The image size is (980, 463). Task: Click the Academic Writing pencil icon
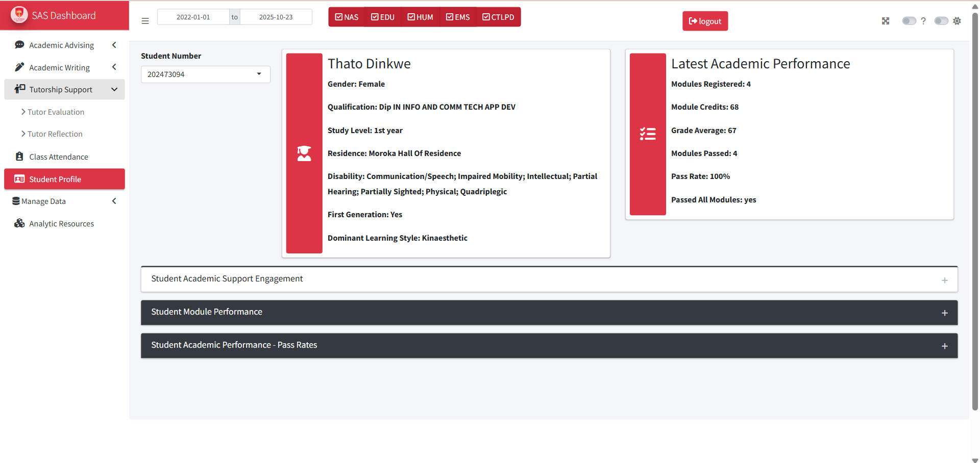pyautogui.click(x=19, y=67)
